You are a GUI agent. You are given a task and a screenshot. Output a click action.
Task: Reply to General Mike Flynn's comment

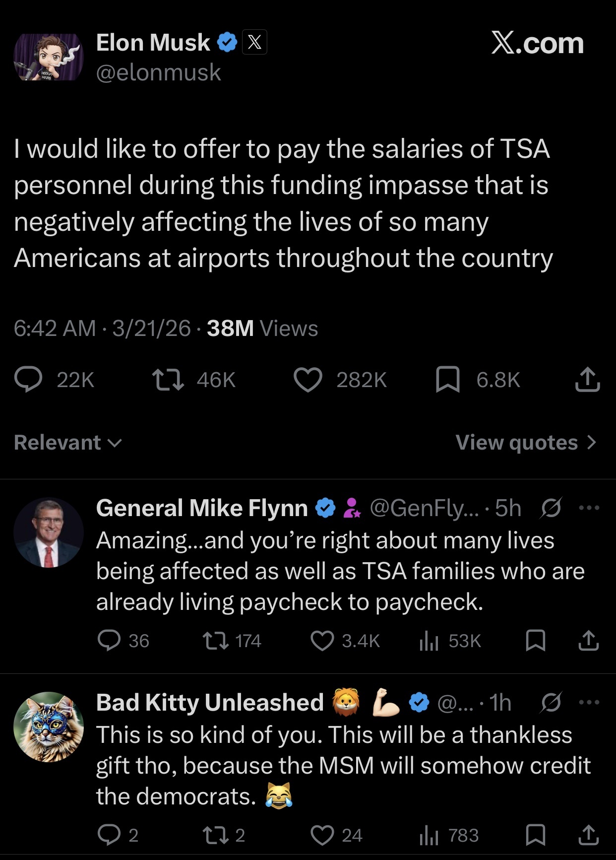pos(109,641)
